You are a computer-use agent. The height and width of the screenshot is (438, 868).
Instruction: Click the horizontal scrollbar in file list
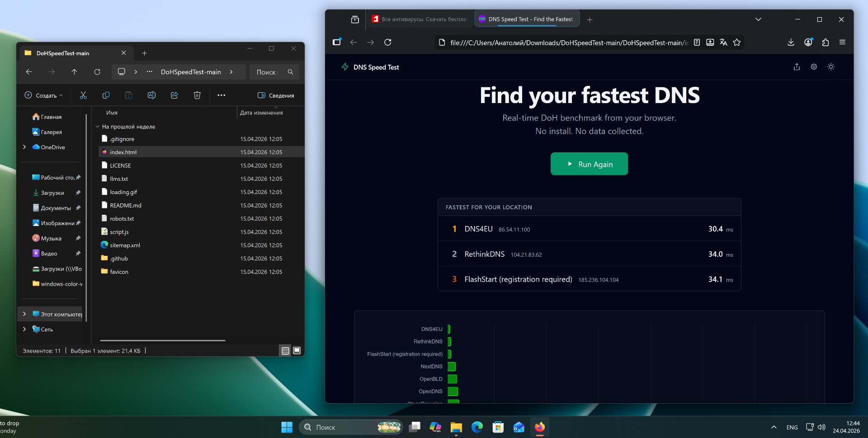click(163, 340)
